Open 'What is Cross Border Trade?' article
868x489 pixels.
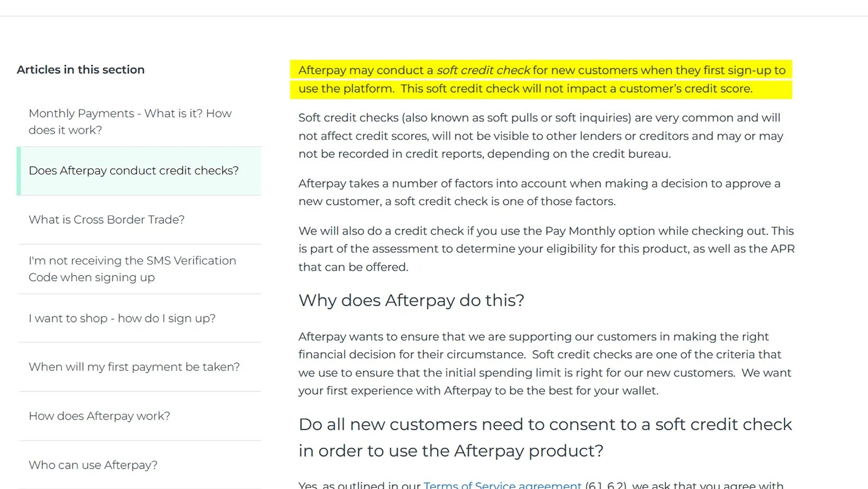tap(106, 219)
